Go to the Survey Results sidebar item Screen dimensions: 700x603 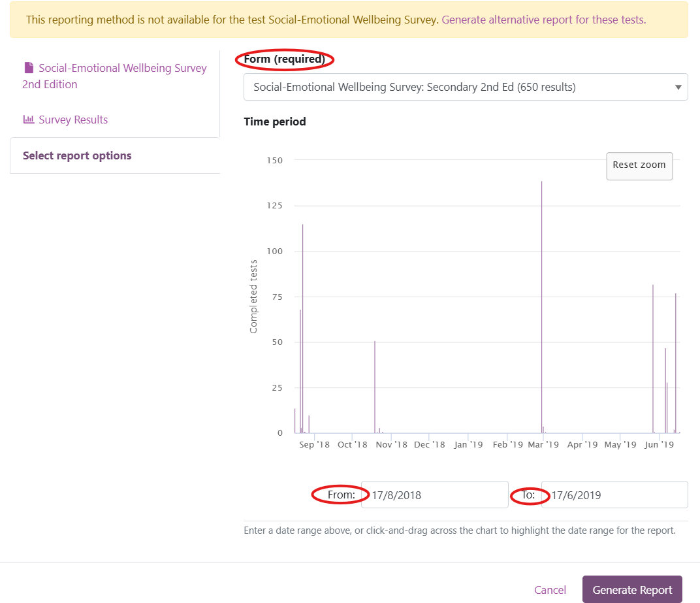pos(72,120)
